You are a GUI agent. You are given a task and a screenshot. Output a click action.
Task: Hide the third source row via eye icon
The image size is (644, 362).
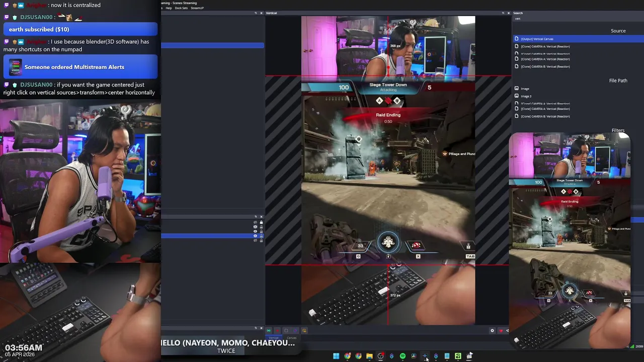pos(255,231)
